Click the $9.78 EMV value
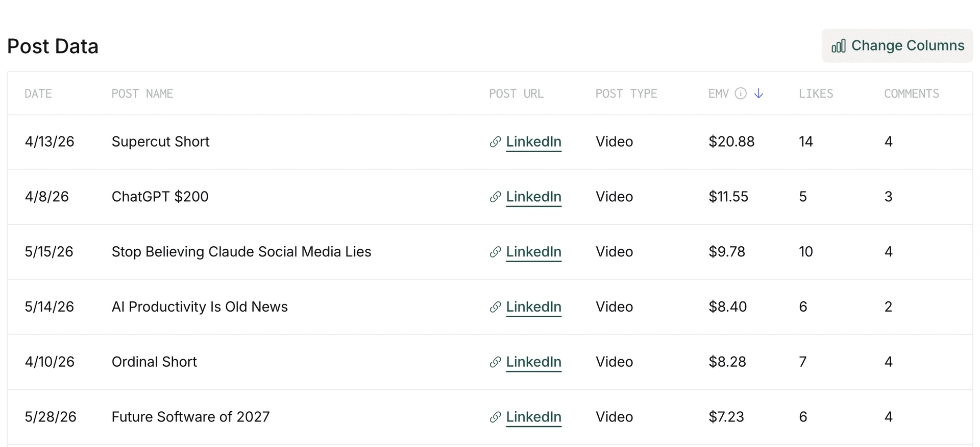Viewport: 980px width, 447px height. coord(727,252)
